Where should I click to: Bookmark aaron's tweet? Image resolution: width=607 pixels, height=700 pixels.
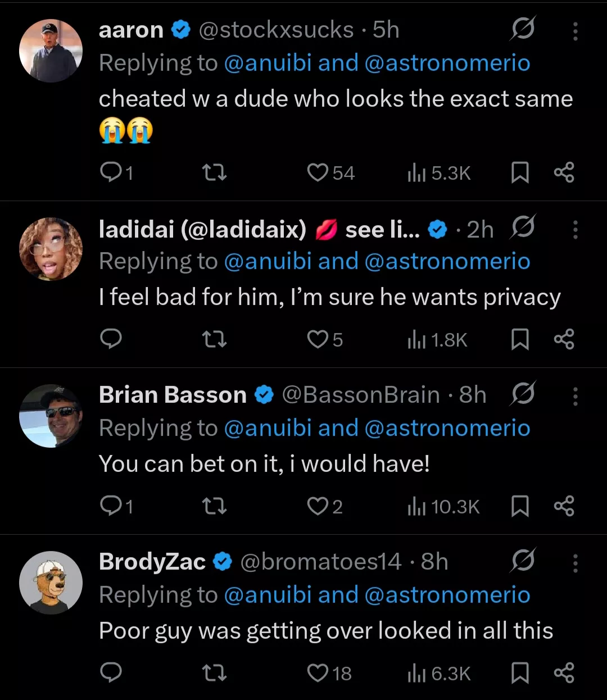(520, 172)
